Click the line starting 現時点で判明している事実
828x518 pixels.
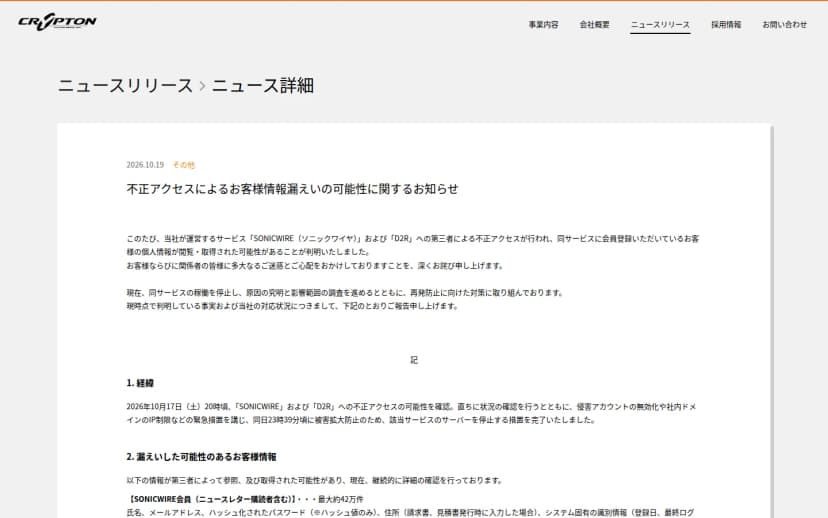click(293, 306)
